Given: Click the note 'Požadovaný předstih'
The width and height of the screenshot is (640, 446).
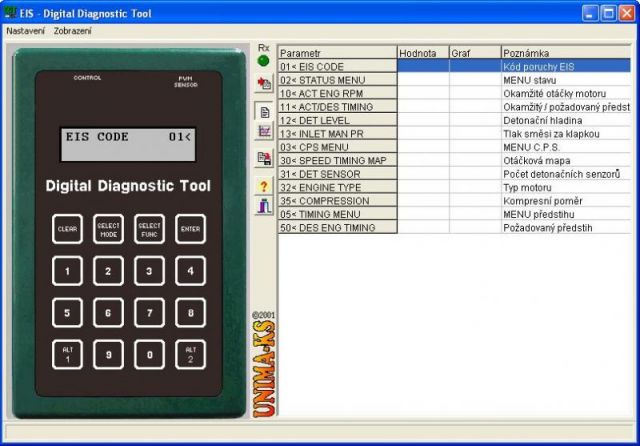Looking at the screenshot, I should click(547, 228).
